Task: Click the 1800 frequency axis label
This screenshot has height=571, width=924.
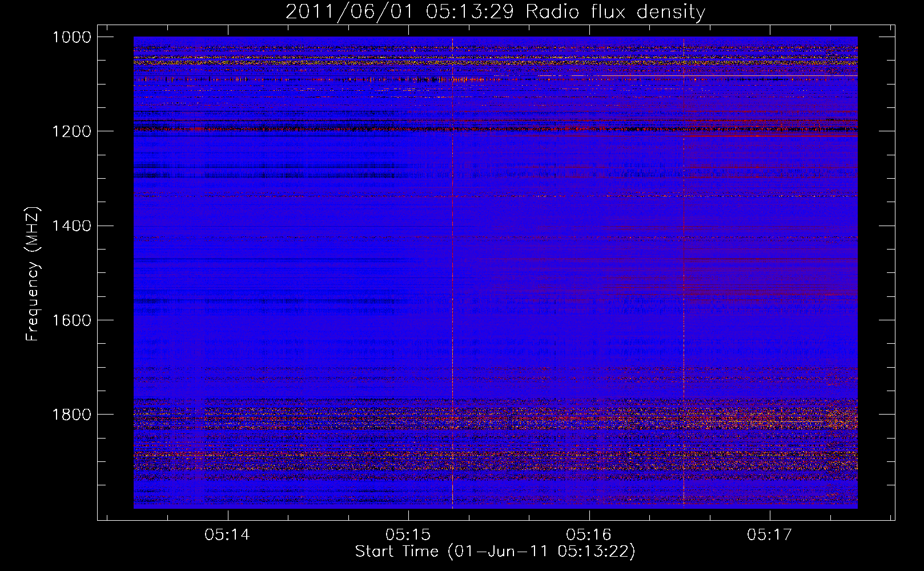Action: tap(72, 414)
